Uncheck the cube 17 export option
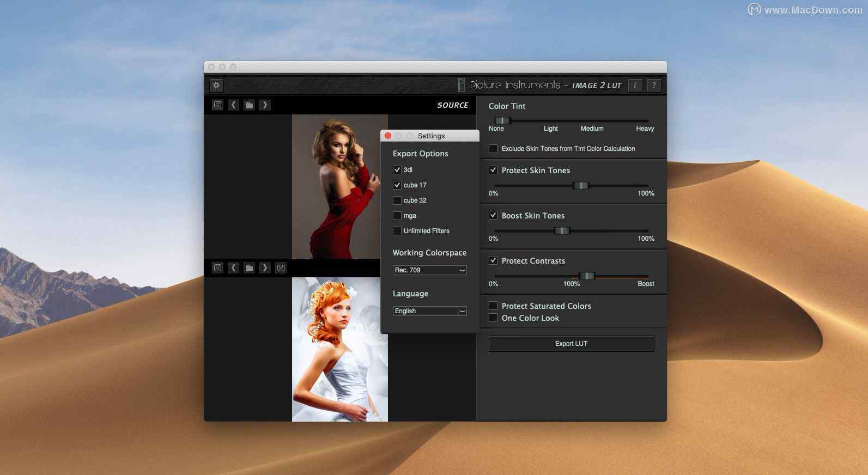 coord(397,185)
